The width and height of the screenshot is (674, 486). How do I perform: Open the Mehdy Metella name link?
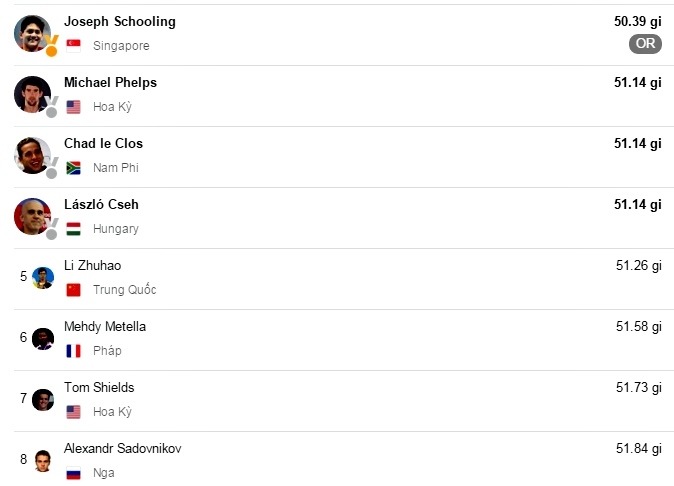point(104,326)
